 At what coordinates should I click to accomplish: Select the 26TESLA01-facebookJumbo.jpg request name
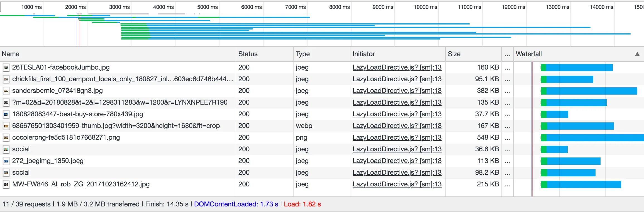tap(61, 67)
